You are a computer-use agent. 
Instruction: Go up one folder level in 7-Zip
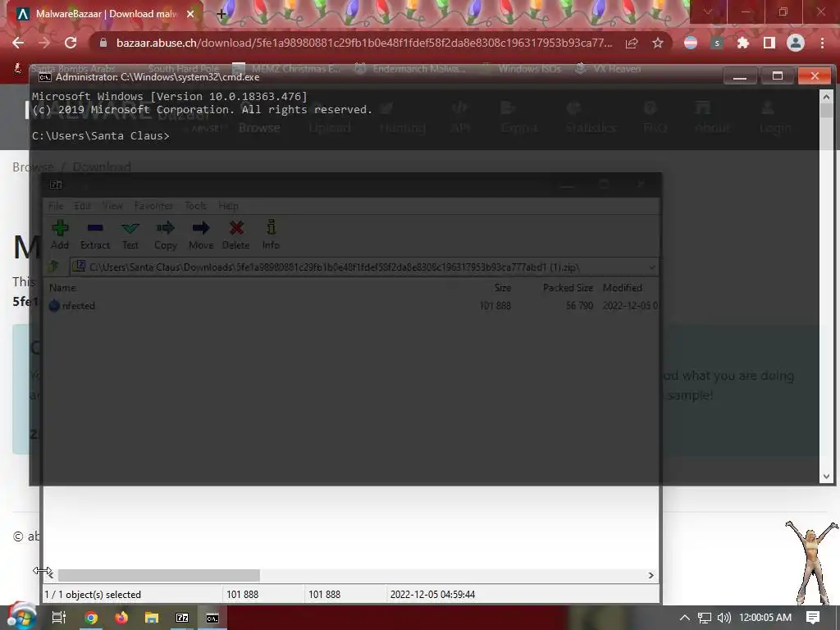pos(53,267)
